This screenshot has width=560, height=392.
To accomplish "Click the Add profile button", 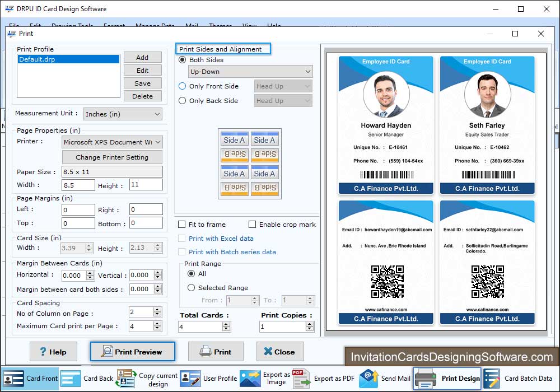I will point(142,58).
